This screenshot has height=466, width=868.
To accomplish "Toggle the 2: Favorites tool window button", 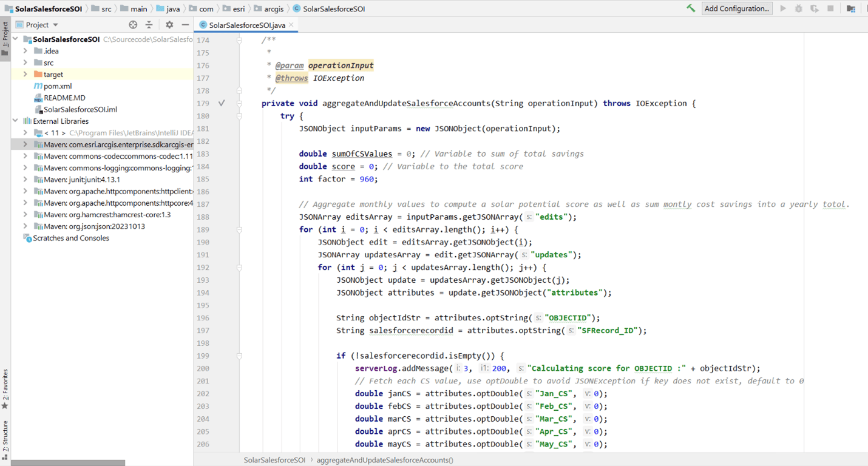I will 5,388.
